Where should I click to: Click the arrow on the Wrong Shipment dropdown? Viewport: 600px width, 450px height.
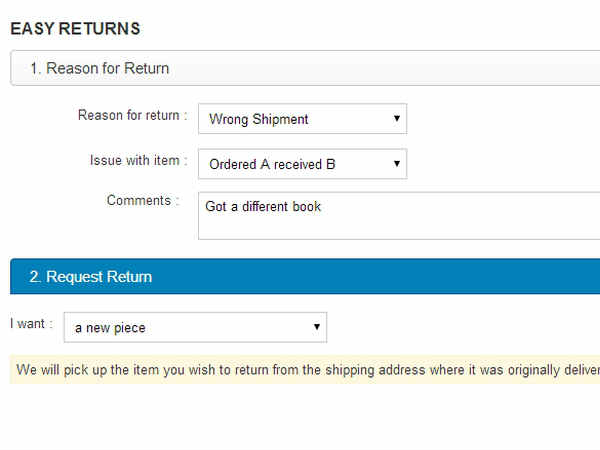[x=397, y=119]
